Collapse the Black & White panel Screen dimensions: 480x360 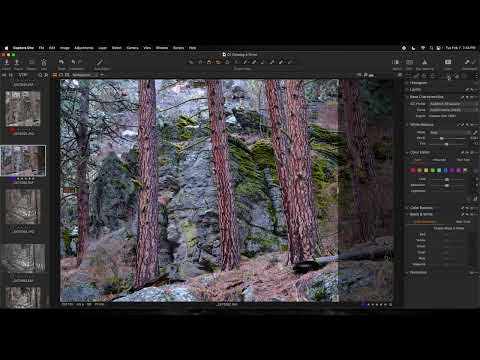pyautogui.click(x=407, y=214)
